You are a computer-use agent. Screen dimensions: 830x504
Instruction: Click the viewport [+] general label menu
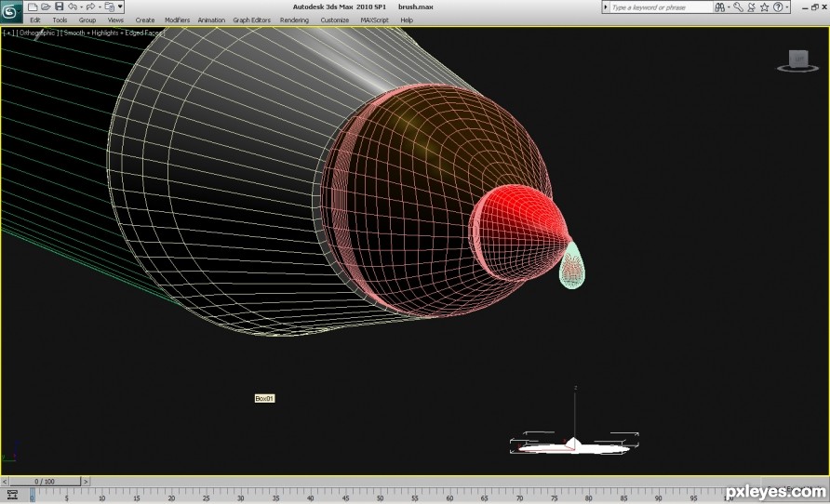pos(8,33)
